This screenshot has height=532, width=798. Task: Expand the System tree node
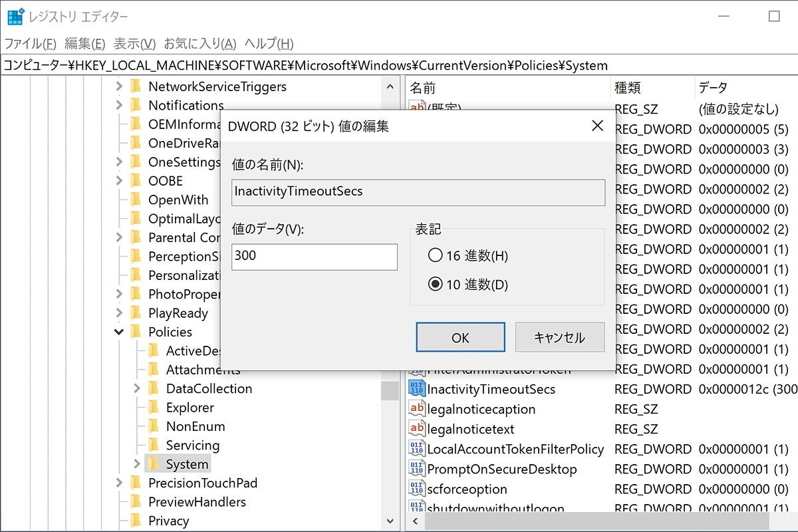(x=137, y=464)
